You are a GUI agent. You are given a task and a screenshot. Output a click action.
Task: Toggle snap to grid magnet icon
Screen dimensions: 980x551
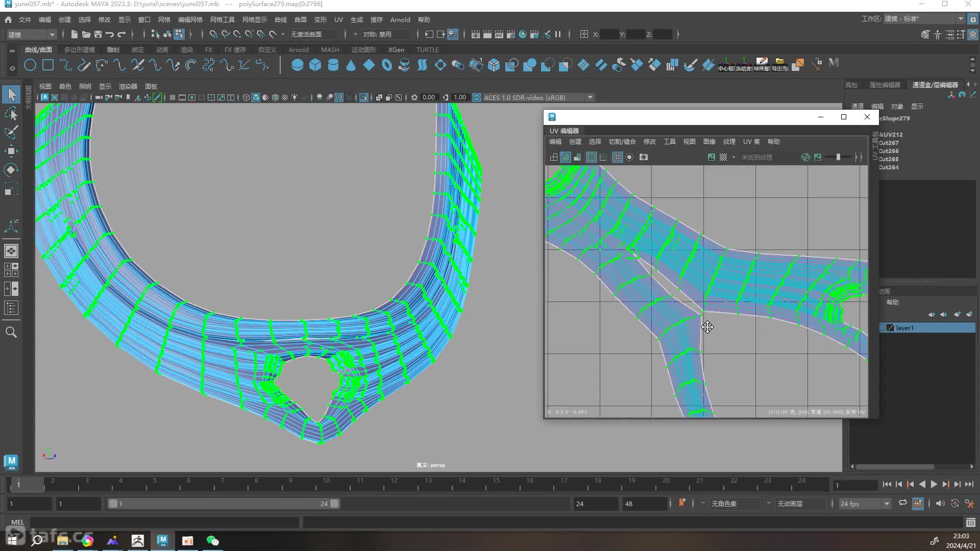tap(214, 34)
